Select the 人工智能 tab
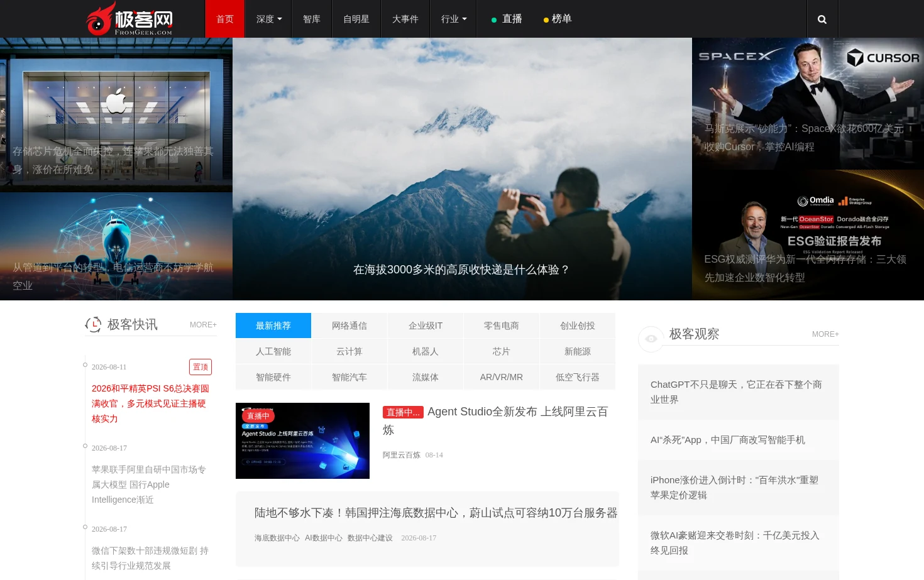Screen dimensions: 924x580 (x=273, y=351)
